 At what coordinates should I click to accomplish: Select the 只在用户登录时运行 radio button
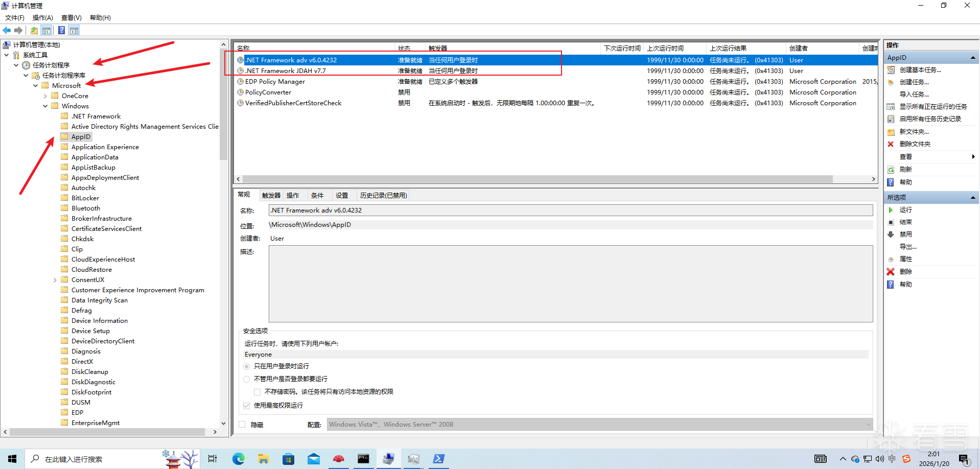(247, 366)
